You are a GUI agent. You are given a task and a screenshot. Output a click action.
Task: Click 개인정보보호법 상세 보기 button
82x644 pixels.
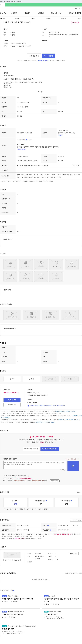pyautogui.click(x=31, y=449)
